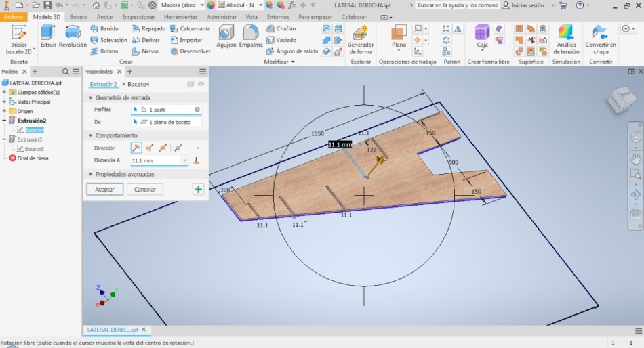Click the Derivar tool

(x=146, y=40)
